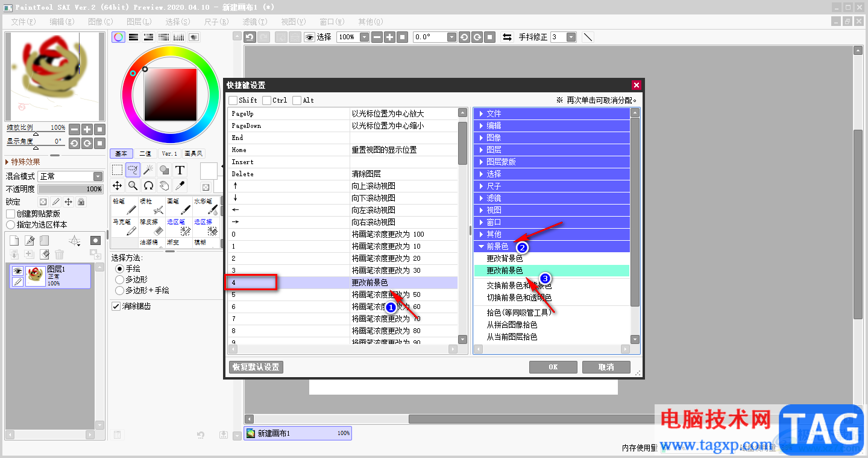Screen dimensions: 868x458
Task: Open 图层 menu
Action: coord(139,21)
